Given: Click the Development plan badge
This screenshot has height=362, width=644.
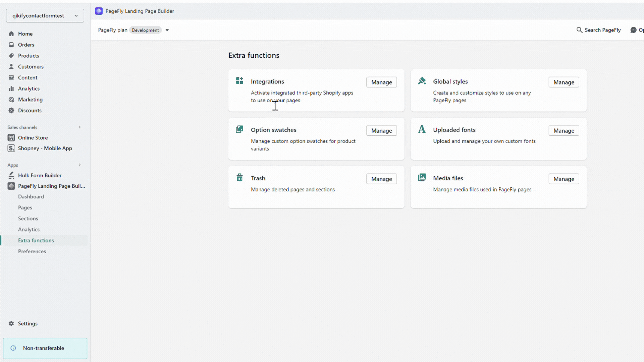Looking at the screenshot, I should (145, 30).
